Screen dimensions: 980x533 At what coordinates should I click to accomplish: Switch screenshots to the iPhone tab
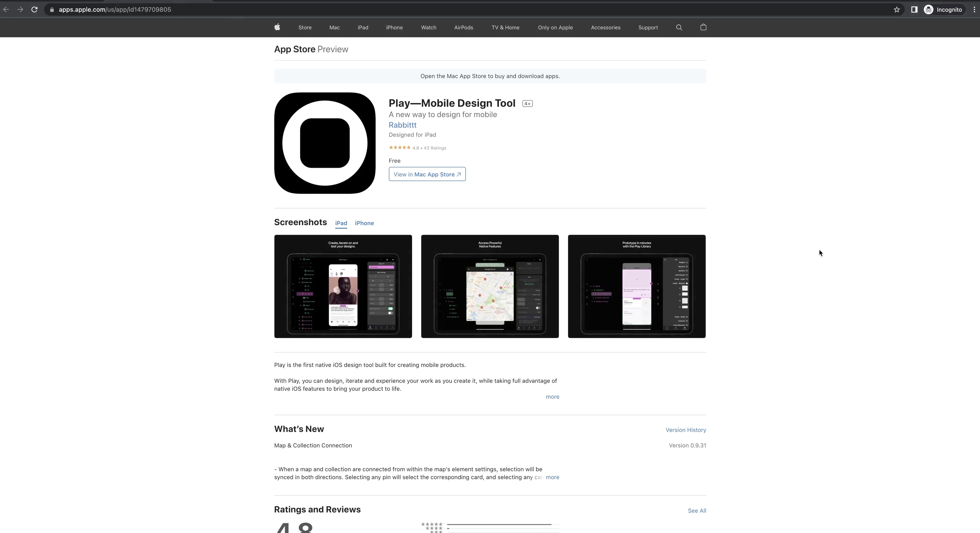click(x=364, y=223)
